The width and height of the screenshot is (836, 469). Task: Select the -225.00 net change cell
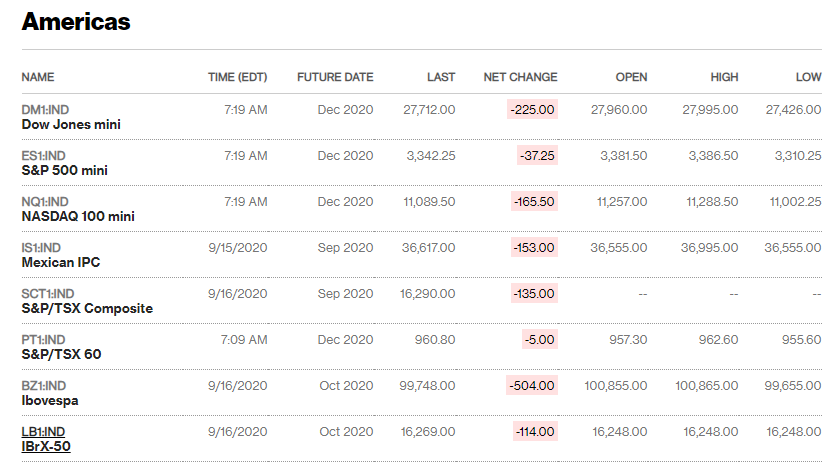(532, 110)
